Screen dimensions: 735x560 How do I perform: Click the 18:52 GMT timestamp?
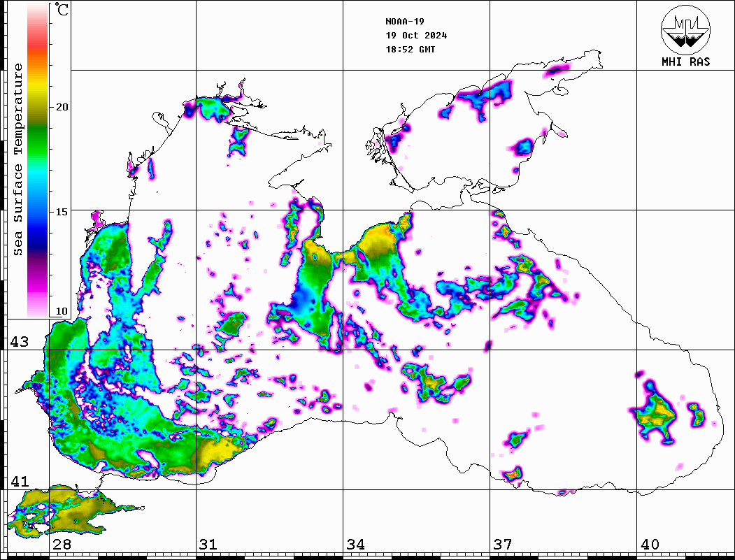pyautogui.click(x=410, y=50)
